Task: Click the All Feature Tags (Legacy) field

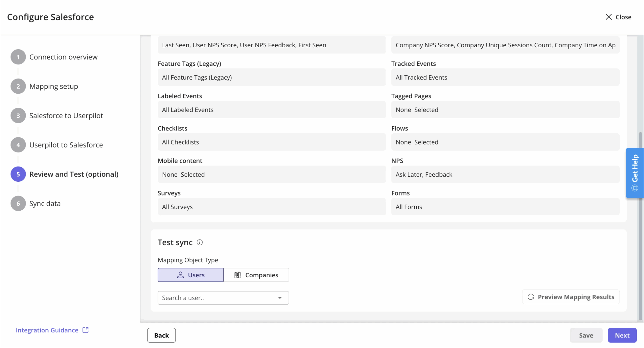Action: pyautogui.click(x=272, y=77)
